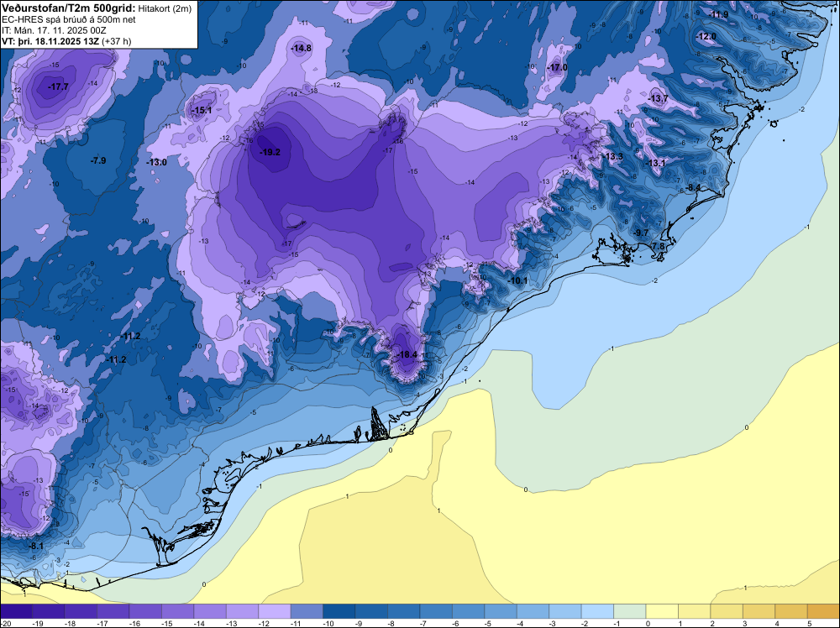Click the -7.9 temperature value

(98, 160)
